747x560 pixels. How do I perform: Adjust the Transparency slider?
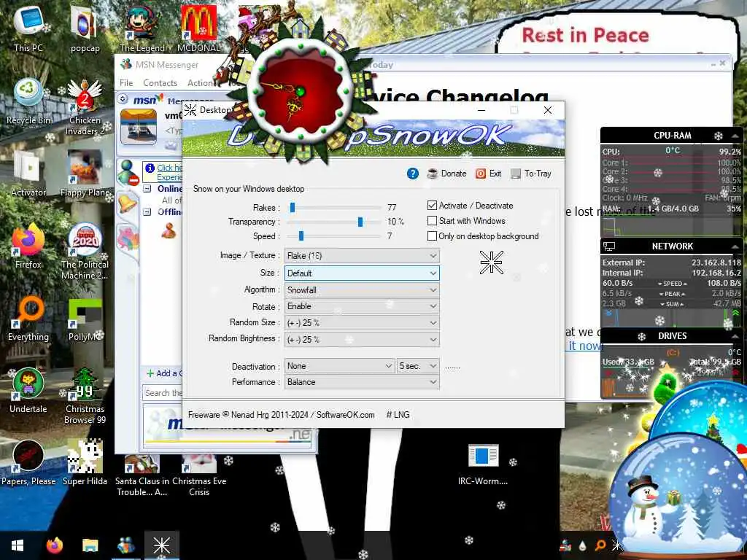click(x=360, y=222)
